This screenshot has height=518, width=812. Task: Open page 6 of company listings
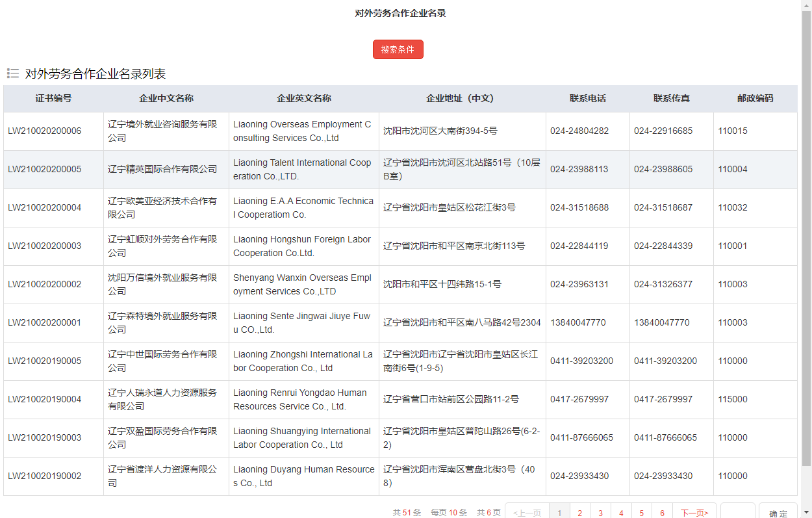coord(662,513)
